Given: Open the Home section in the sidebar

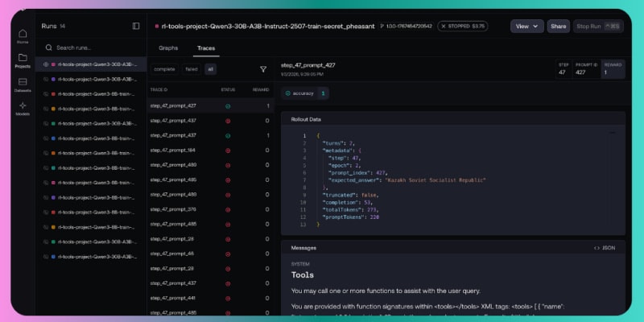Looking at the screenshot, I should pyautogui.click(x=23, y=36).
